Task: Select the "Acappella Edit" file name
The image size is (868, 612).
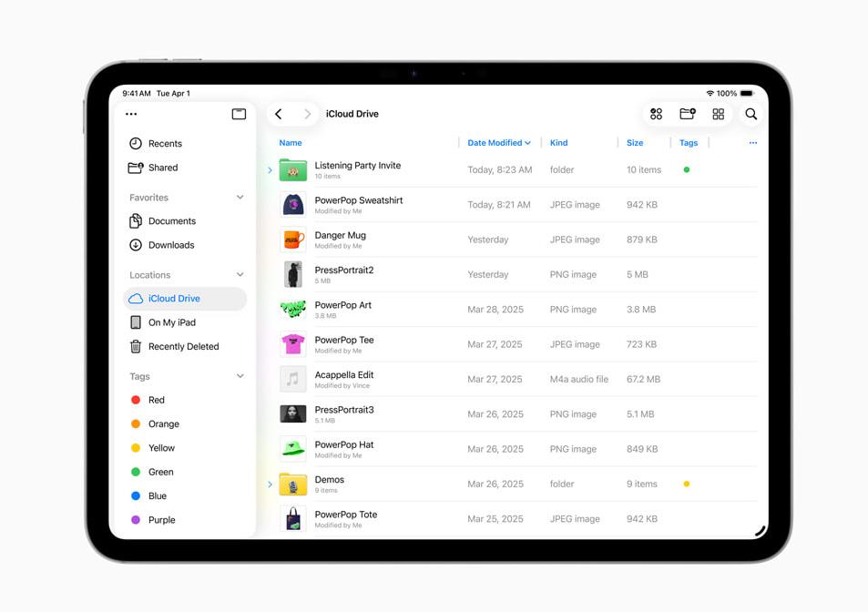Action: coord(343,374)
